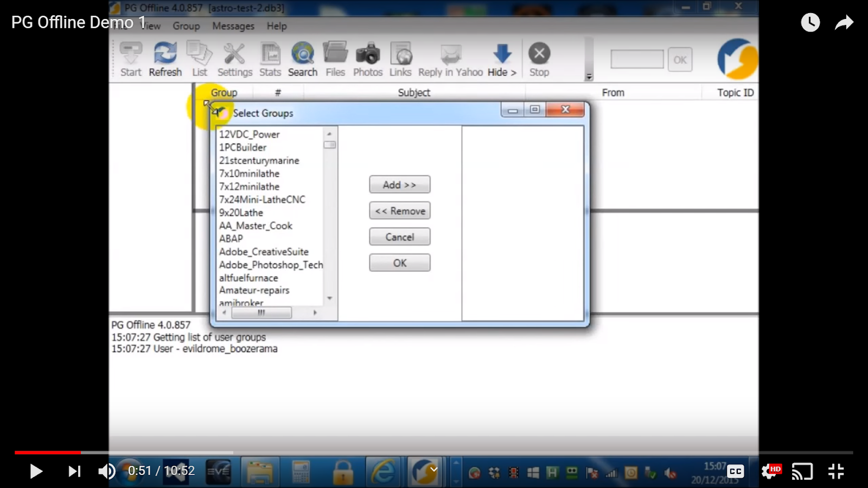Select 9x20Lathe in group list
The width and height of the screenshot is (868, 488).
pyautogui.click(x=241, y=213)
